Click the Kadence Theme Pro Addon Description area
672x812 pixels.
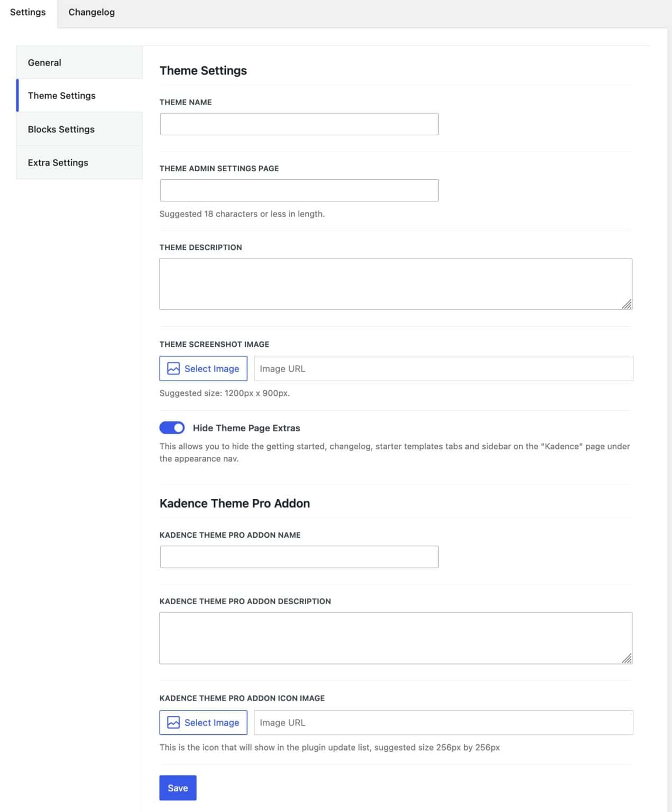coord(395,638)
